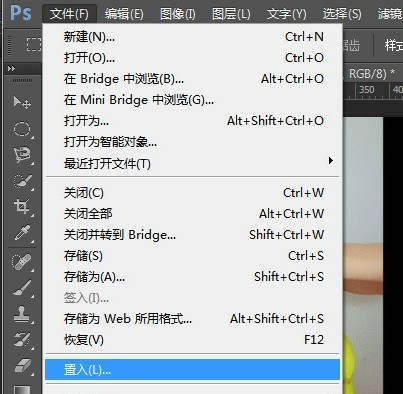The height and width of the screenshot is (394, 403).
Task: Select 存储为 Web 所用格式... entry
Action: (193, 319)
